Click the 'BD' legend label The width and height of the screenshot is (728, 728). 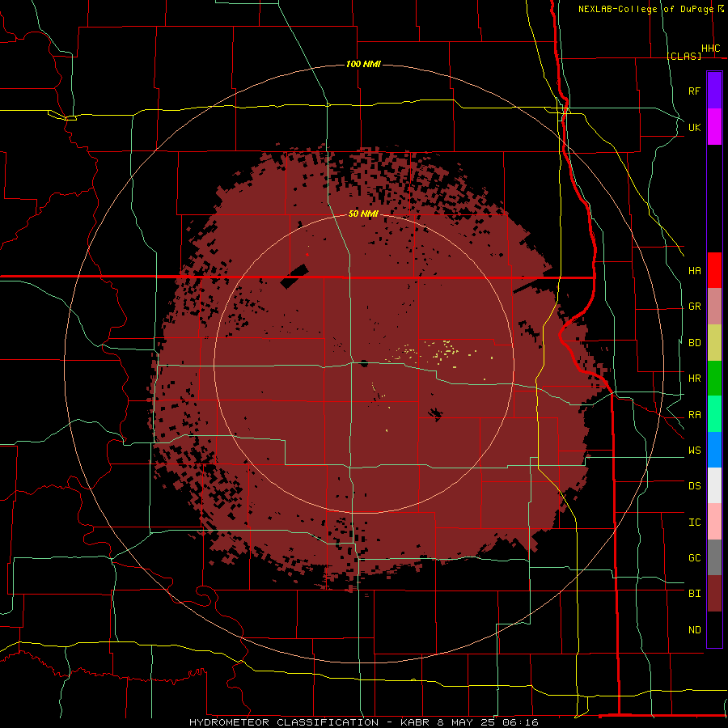point(695,343)
